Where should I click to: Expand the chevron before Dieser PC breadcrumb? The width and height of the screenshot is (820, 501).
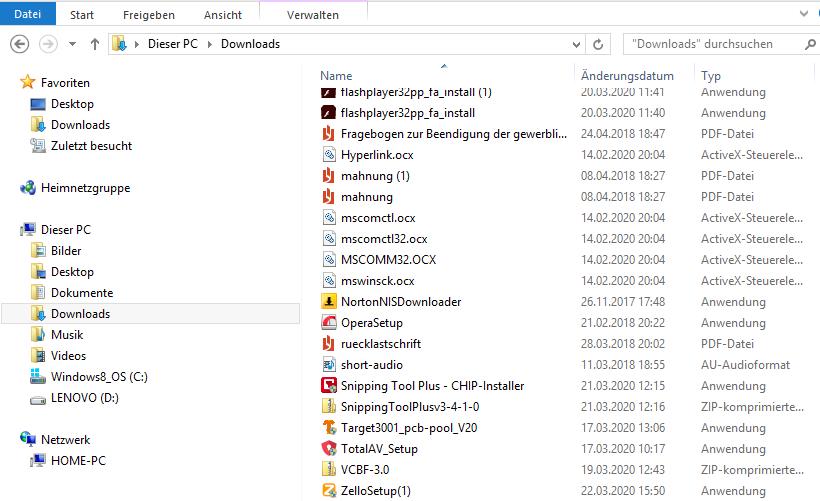(x=136, y=44)
